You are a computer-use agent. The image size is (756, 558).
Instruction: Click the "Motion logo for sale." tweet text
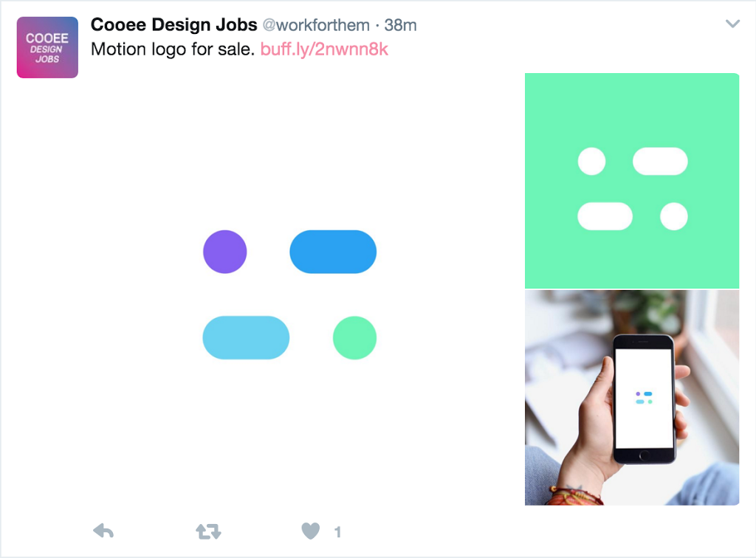coord(173,49)
